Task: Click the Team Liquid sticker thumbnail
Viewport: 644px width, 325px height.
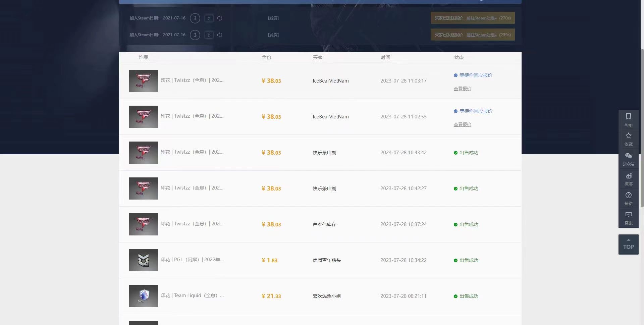Action: point(143,296)
